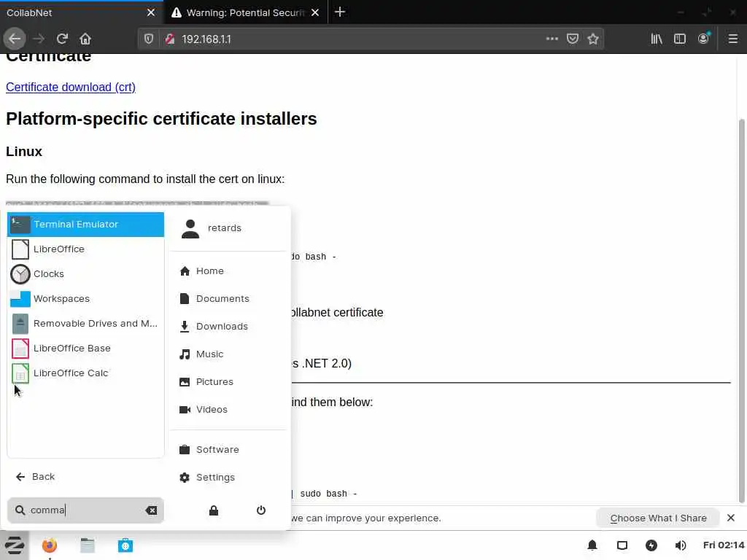This screenshot has height=560, width=747.
Task: Open power manager tray icon
Action: pyautogui.click(x=651, y=545)
